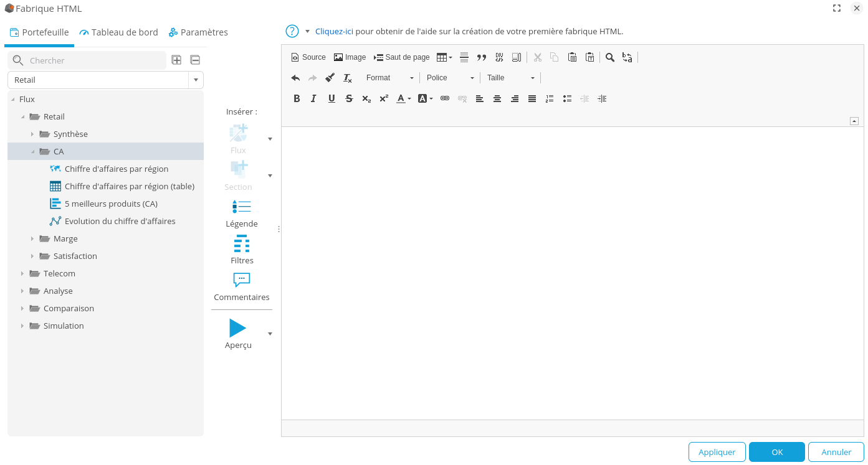Toggle the Source view button

[x=308, y=57]
